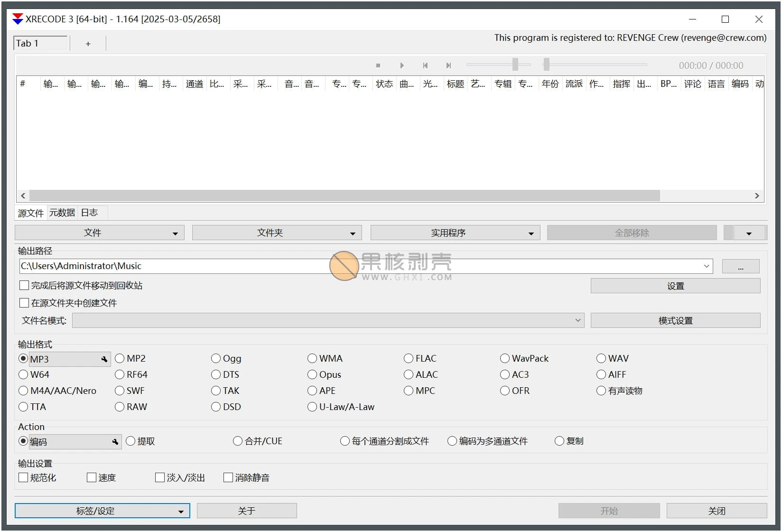Open the 日志 tab
This screenshot has height=532, width=782.
(x=89, y=213)
